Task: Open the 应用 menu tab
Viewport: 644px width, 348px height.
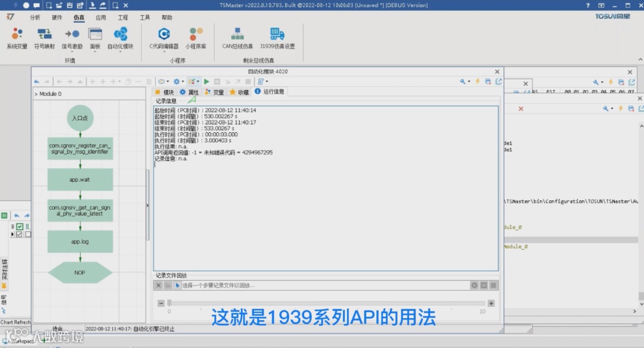Action: tap(101, 17)
